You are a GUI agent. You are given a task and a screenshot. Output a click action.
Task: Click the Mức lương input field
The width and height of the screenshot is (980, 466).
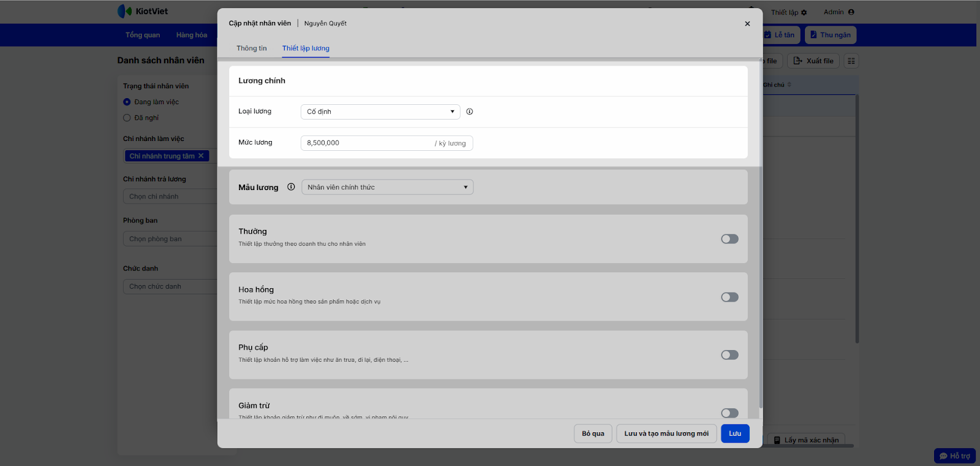[x=367, y=143]
